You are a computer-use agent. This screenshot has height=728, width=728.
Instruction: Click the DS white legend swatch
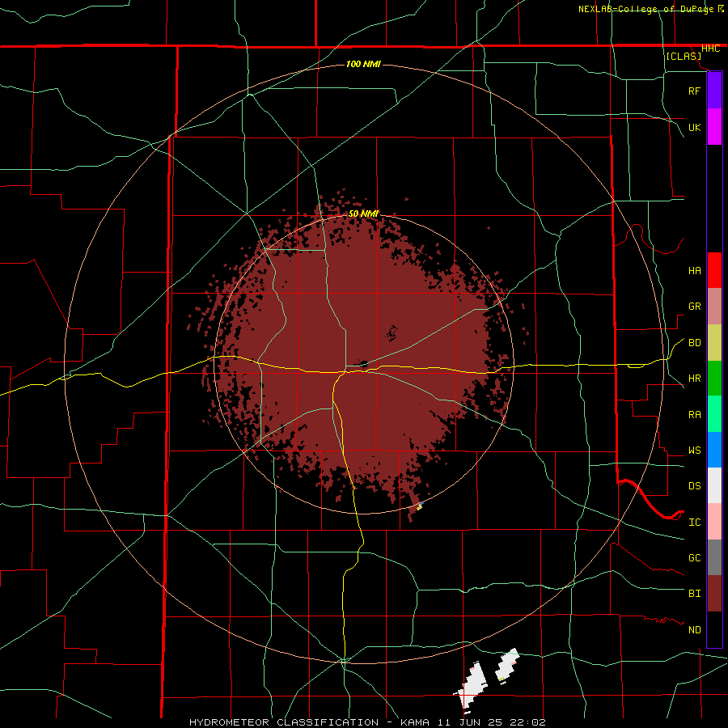pos(714,485)
